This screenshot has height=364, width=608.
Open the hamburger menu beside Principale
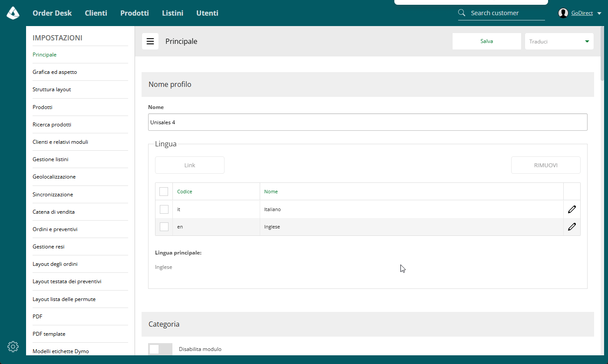coord(150,41)
